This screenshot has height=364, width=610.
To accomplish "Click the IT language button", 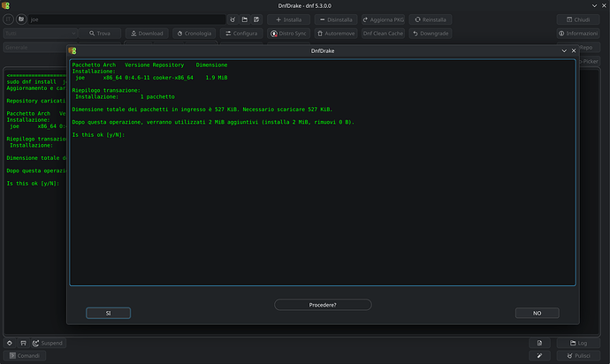I will click(8, 19).
